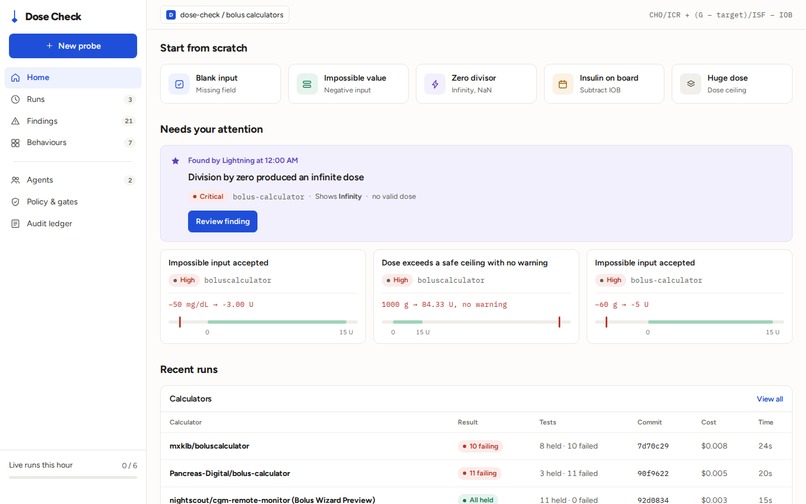
Task: Click the blue D icon in the breadcrumb
Action: (171, 15)
